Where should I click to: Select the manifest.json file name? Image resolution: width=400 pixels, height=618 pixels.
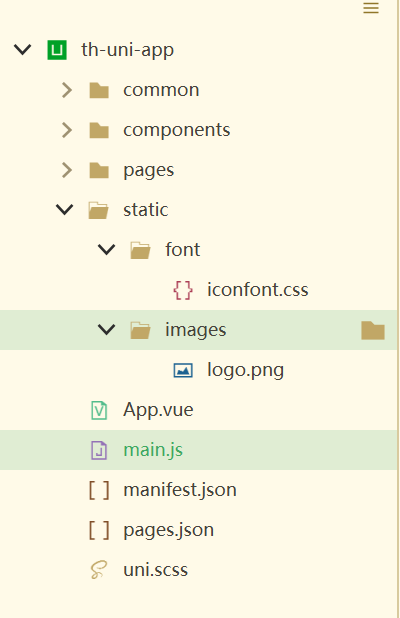[x=180, y=490]
